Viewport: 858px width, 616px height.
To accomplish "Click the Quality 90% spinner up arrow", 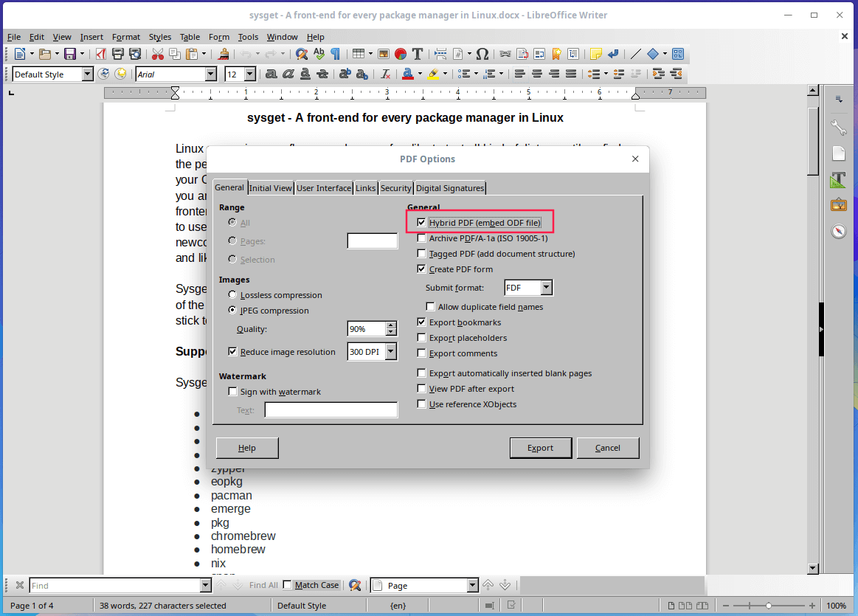I will [391, 325].
